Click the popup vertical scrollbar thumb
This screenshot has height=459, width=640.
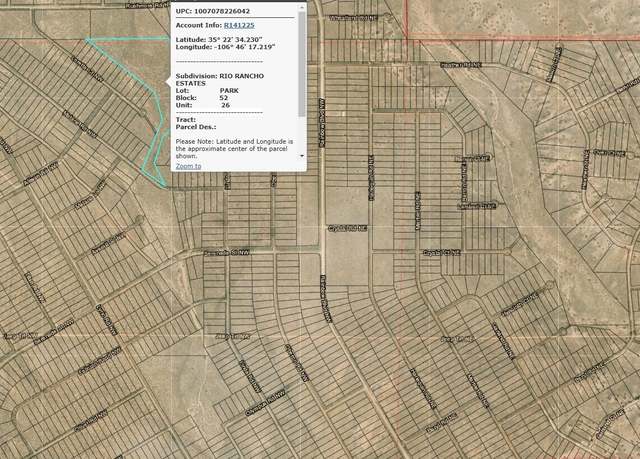click(x=302, y=64)
